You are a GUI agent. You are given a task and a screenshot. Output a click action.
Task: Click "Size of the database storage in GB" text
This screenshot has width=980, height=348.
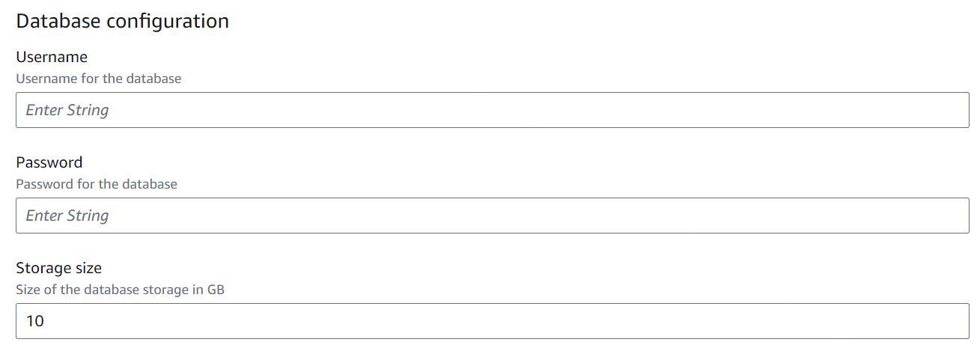pyautogui.click(x=120, y=289)
